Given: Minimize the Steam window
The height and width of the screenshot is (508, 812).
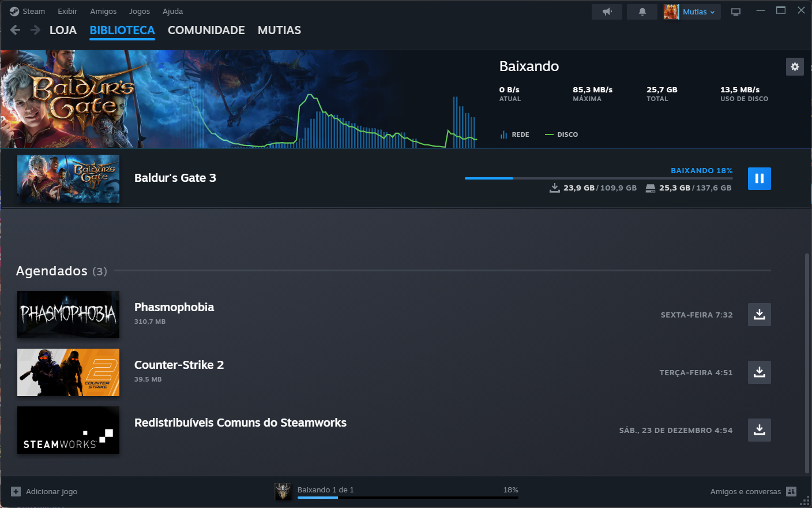Looking at the screenshot, I should [x=761, y=10].
